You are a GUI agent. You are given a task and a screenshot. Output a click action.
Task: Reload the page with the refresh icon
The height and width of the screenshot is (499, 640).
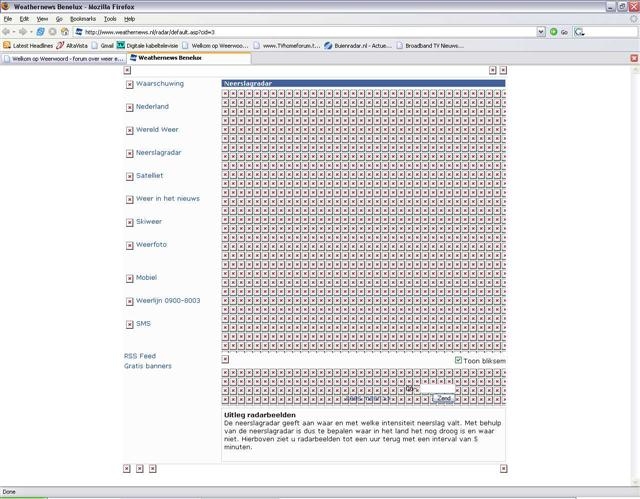point(40,31)
